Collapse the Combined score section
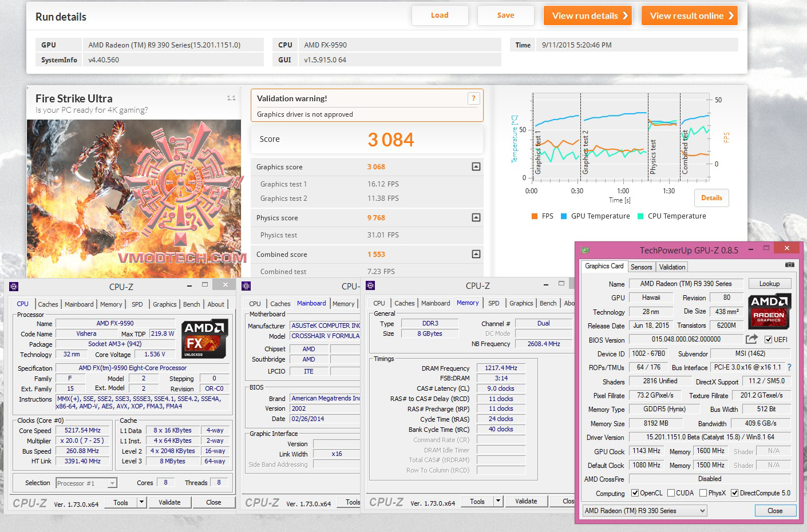Screen dimensions: 807x532 (x=476, y=254)
